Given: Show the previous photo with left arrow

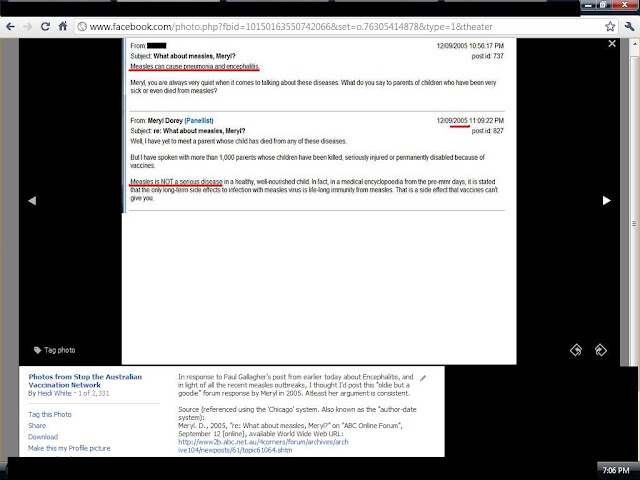Looking at the screenshot, I should point(32,200).
